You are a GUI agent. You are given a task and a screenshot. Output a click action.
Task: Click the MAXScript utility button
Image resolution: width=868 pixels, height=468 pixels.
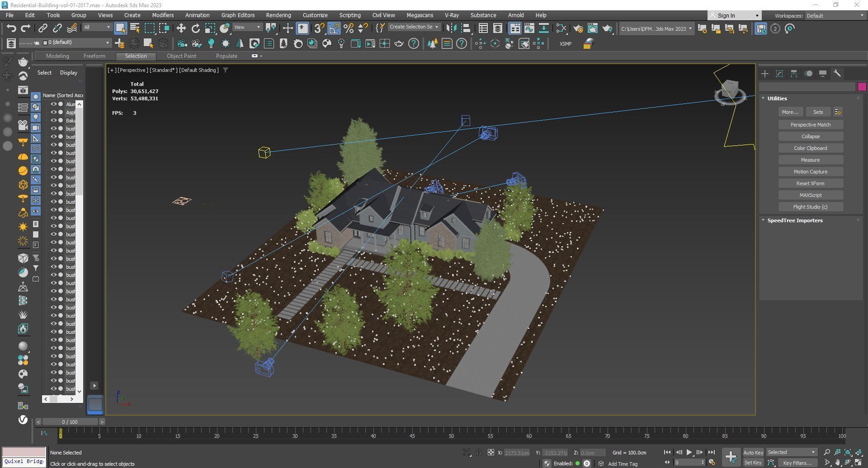click(811, 195)
